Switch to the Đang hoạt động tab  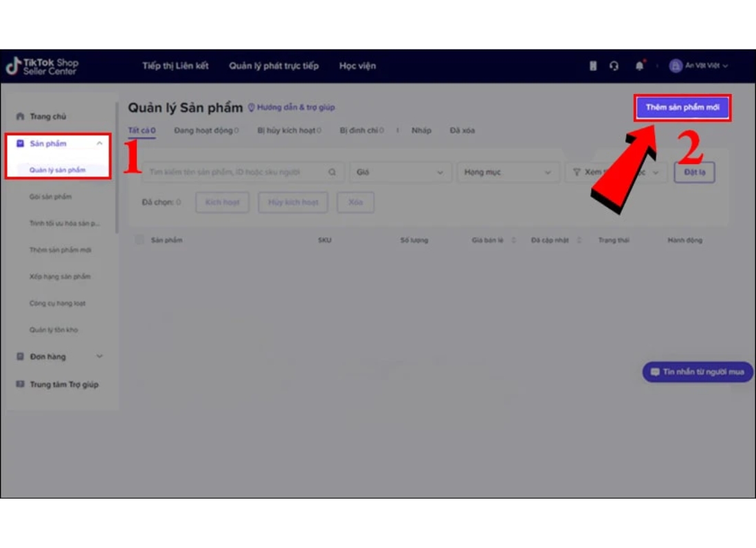(203, 130)
